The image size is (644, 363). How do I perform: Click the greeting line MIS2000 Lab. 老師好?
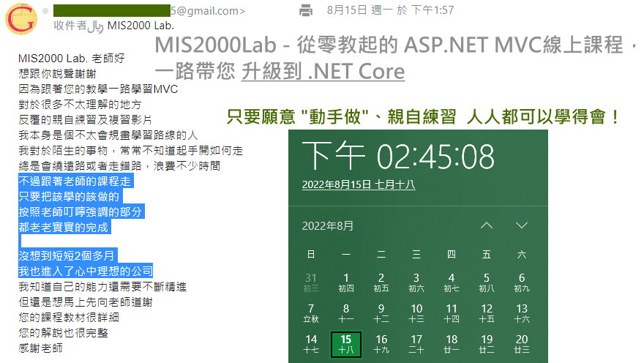pyautogui.click(x=72, y=59)
